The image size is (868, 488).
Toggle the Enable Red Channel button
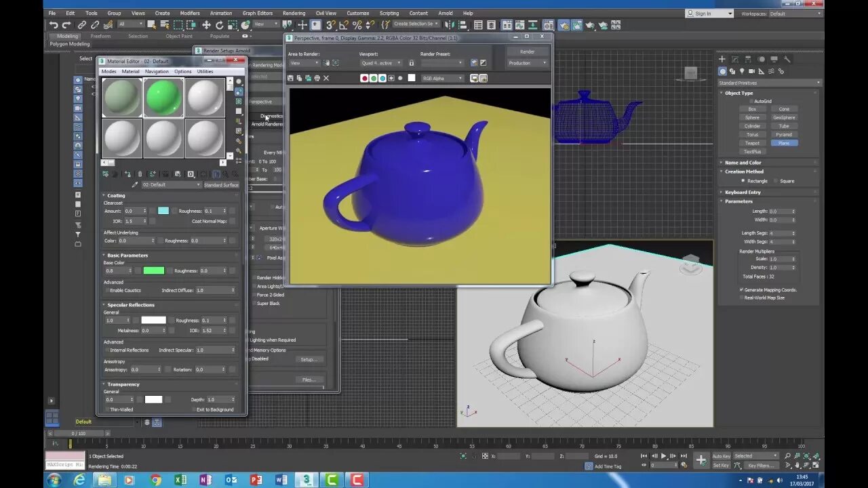(x=364, y=78)
